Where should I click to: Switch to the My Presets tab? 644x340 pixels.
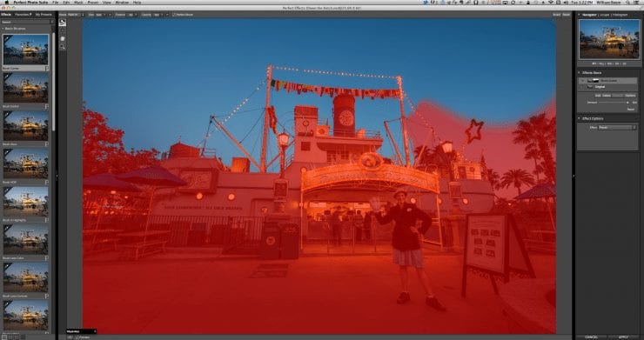point(44,15)
